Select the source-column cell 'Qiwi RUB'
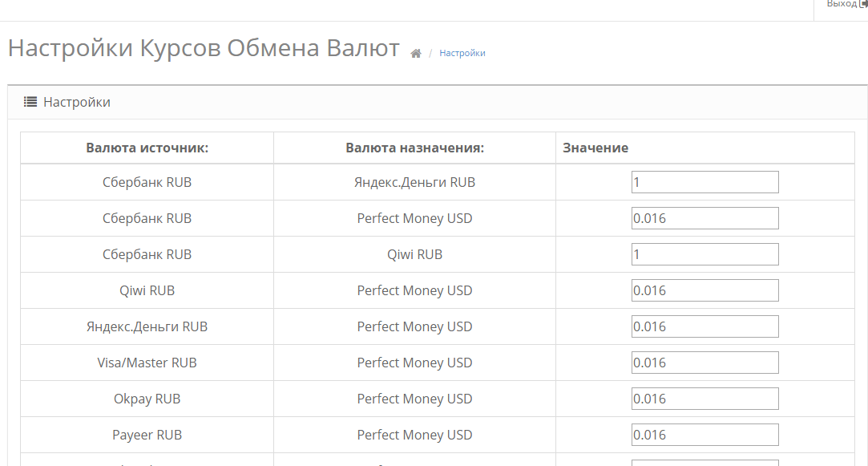The height and width of the screenshot is (466, 868). [x=147, y=290]
